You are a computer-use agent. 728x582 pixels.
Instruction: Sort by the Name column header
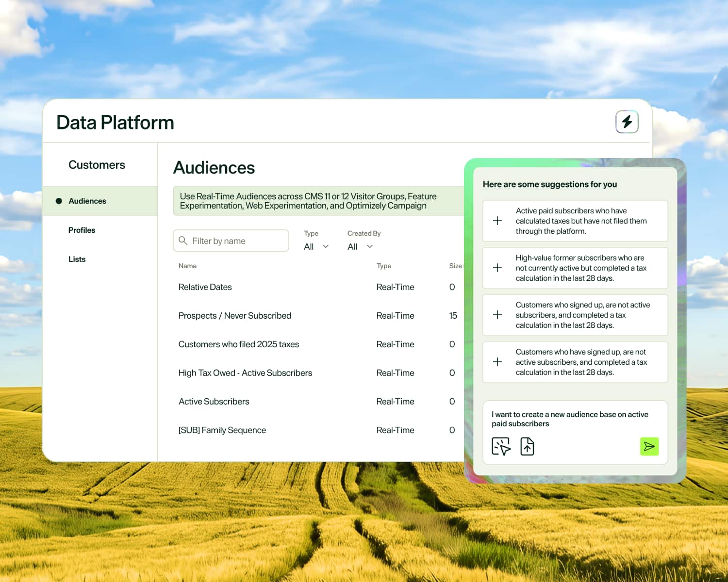(x=187, y=266)
